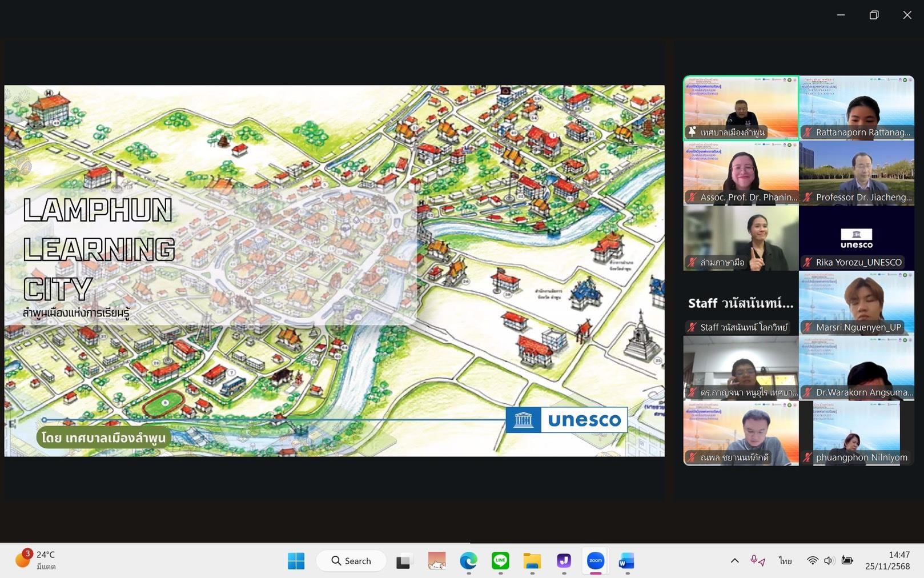Screen dimensions: 924x578
Task: Switch the ไทย input language indicator
Action: (785, 561)
